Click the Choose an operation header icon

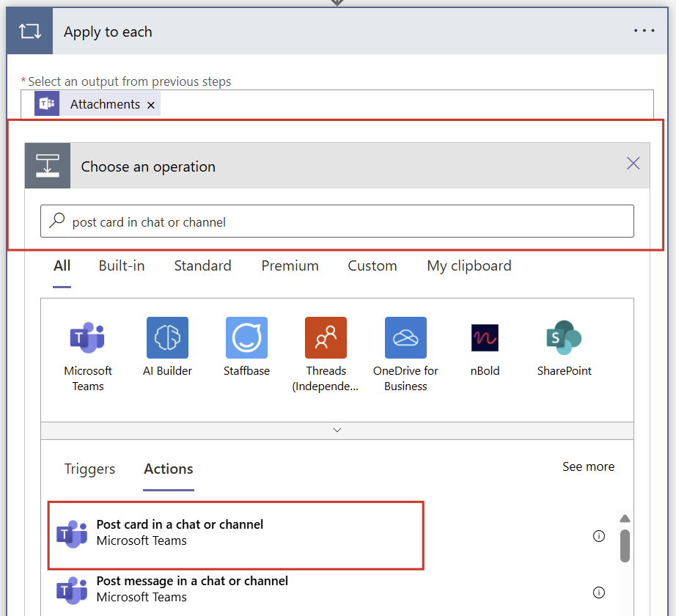click(x=48, y=166)
